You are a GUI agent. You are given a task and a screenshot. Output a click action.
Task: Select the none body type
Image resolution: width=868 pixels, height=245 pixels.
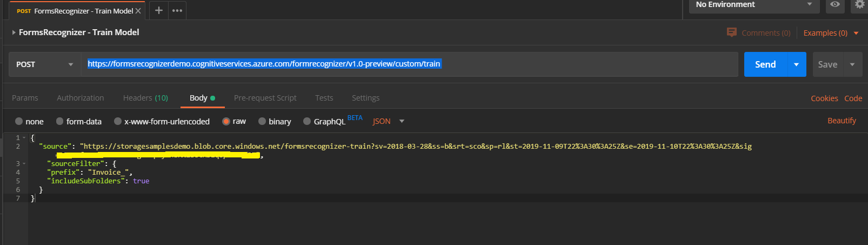(x=29, y=121)
